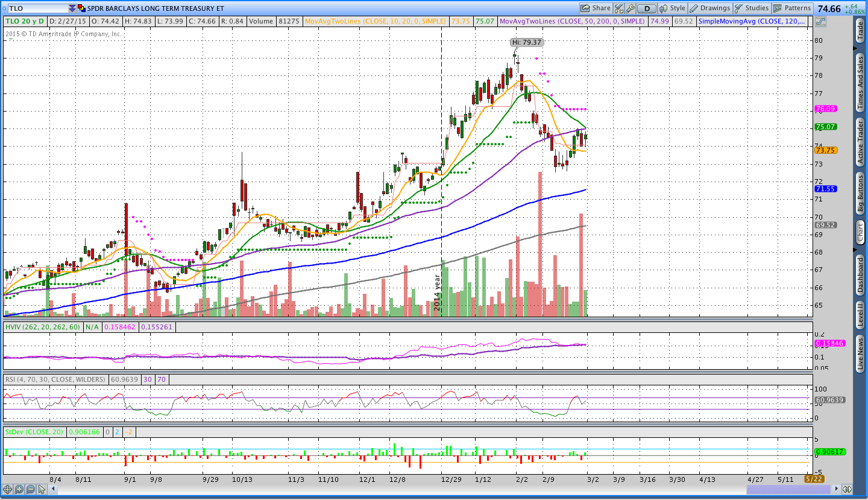Open the Patterns dropdown
The height and width of the screenshot is (500, 868).
pos(793,8)
